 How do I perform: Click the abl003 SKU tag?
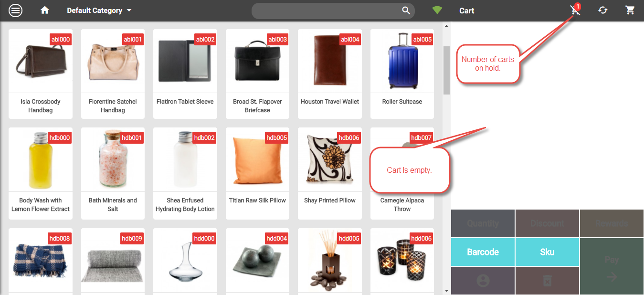(277, 39)
